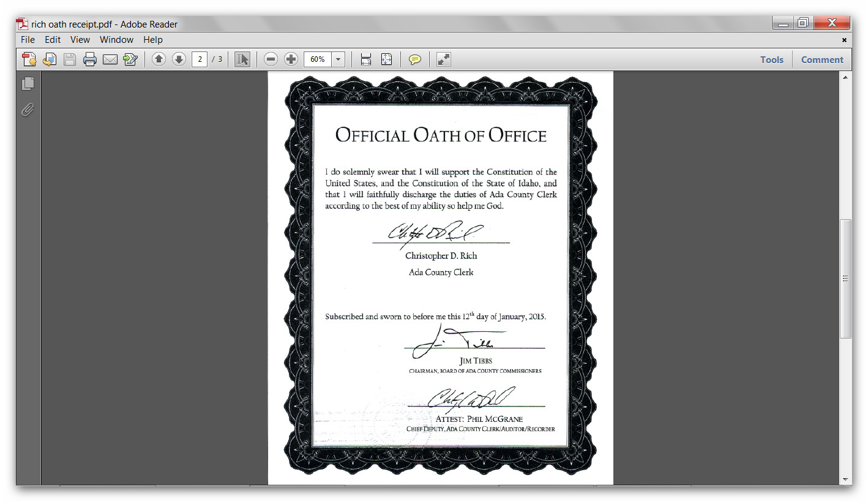Go to next page with down arrow
868x502 pixels.
click(179, 59)
